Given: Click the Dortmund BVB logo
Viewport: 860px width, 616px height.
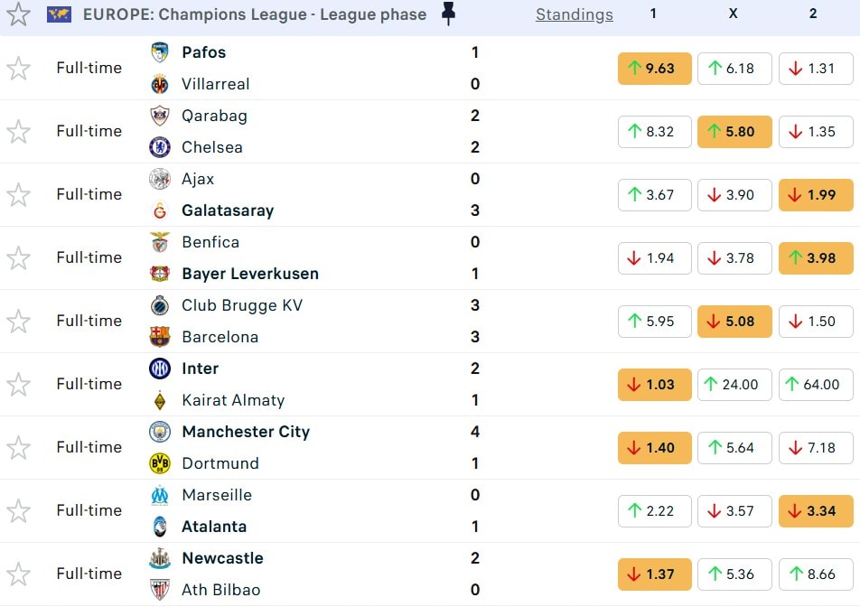Looking at the screenshot, I should (160, 463).
